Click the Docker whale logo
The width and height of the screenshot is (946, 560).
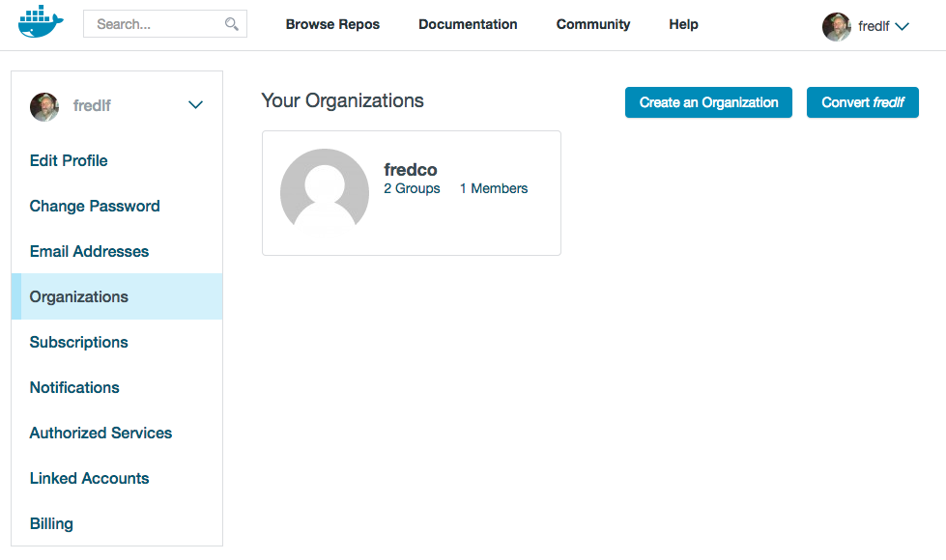click(41, 22)
